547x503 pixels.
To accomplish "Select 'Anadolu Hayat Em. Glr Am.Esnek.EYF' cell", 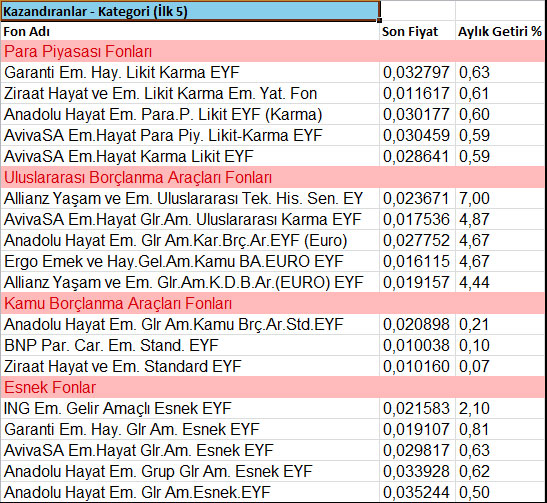I will click(190, 492).
